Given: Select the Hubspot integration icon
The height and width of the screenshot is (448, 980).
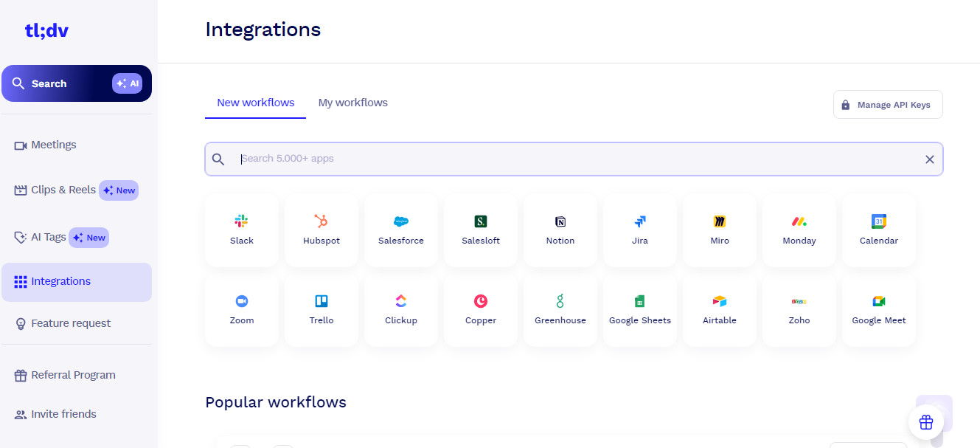Looking at the screenshot, I should coord(322,221).
